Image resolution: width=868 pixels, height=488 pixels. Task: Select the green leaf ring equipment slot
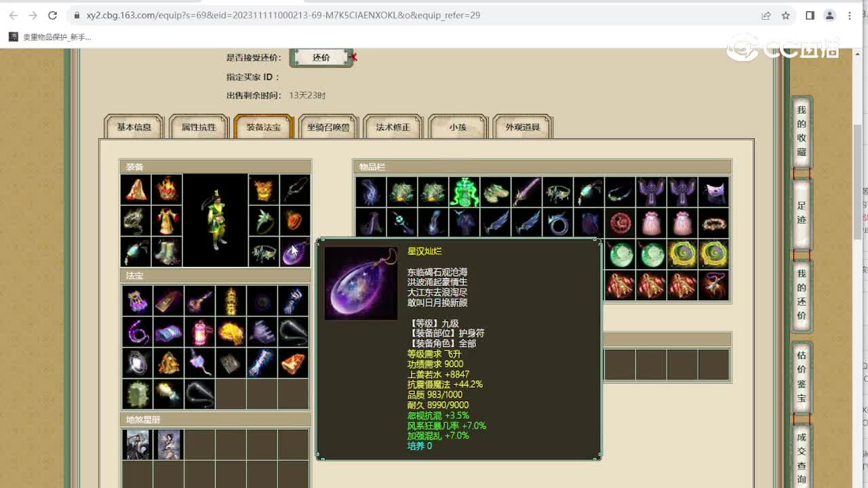(264, 221)
